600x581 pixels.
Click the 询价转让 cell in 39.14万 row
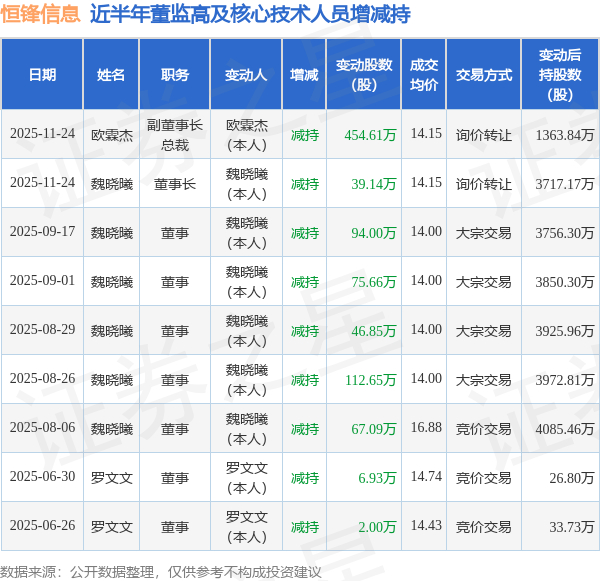point(484,184)
